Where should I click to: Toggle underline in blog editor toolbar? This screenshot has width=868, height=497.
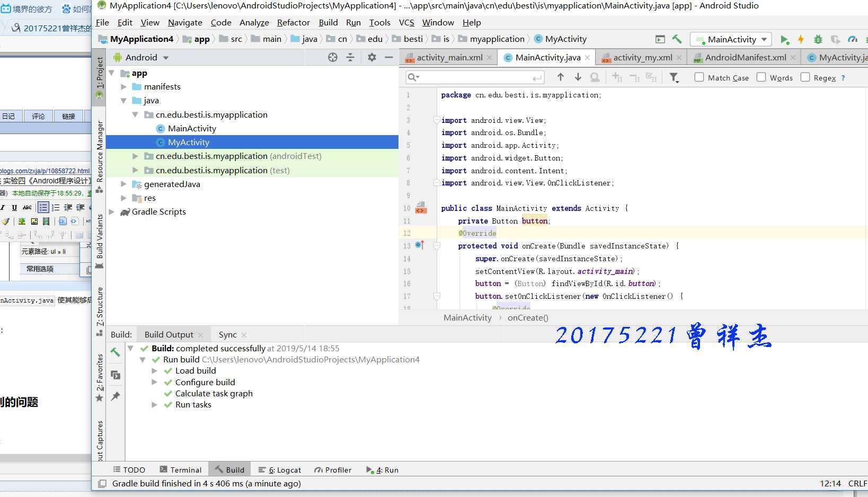(x=14, y=207)
